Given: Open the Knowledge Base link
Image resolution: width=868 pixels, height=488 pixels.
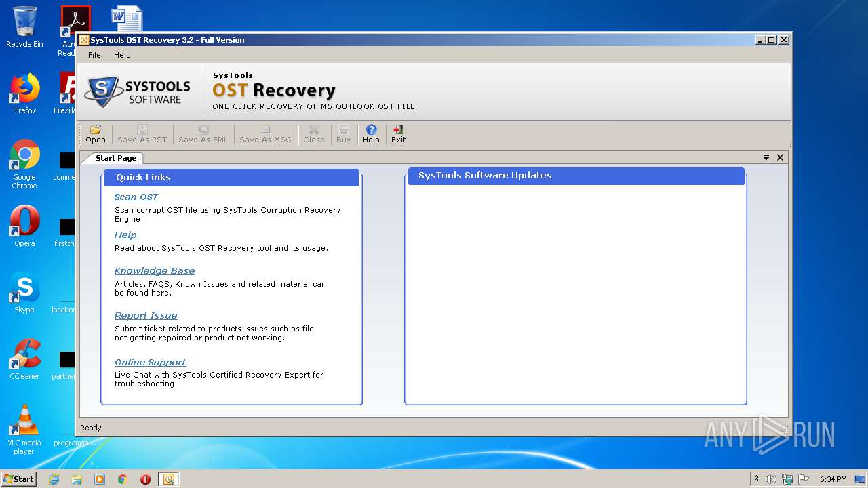Looking at the screenshot, I should point(155,270).
